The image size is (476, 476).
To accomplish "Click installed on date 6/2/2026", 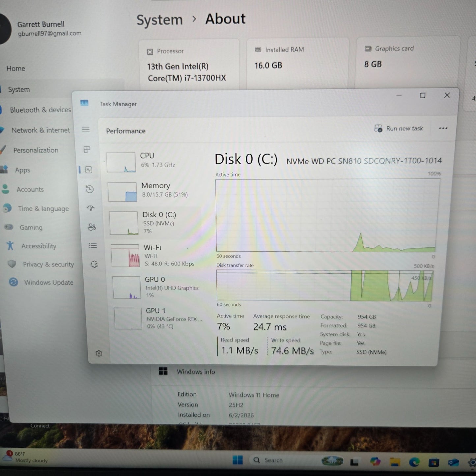I will (241, 415).
